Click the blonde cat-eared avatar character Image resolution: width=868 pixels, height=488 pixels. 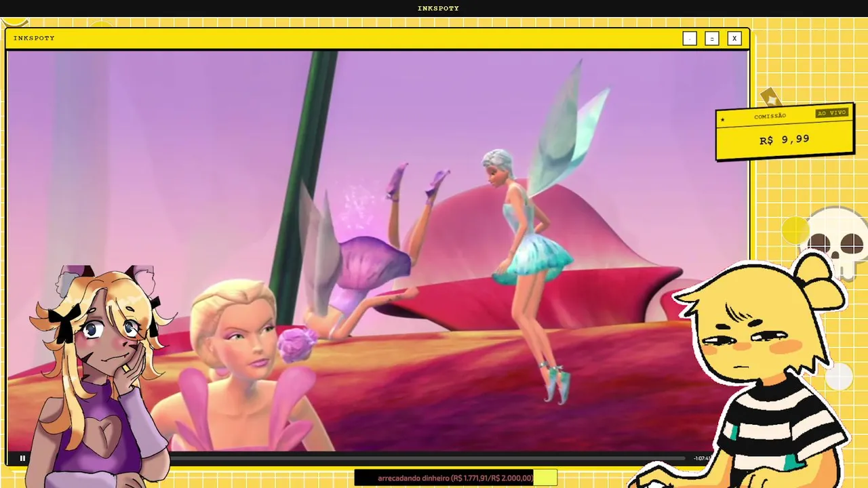coord(102,376)
